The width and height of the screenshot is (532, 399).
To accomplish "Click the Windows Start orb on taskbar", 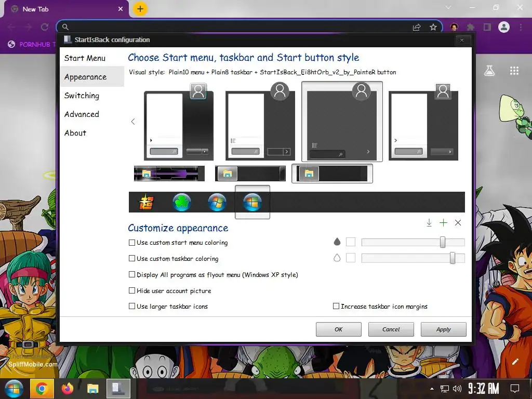I will coord(13,389).
